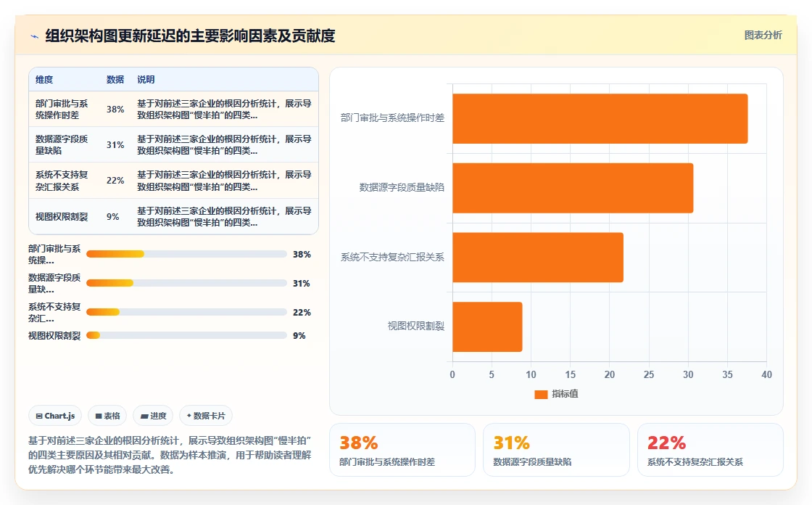Select the 进度 tag chip
Image resolution: width=812 pixels, height=505 pixels.
coord(153,416)
